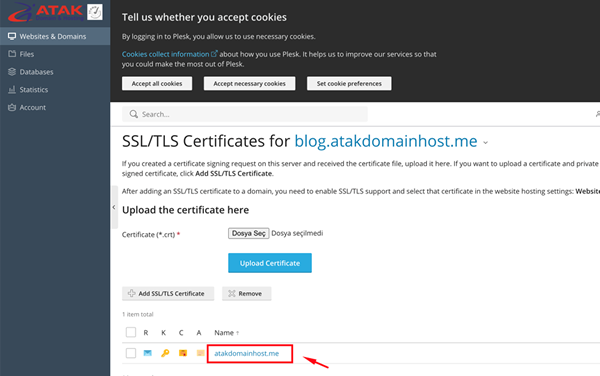Viewport: 600px width, 376px height.
Task: Open the Cookies collect information link
Action: 165,54
